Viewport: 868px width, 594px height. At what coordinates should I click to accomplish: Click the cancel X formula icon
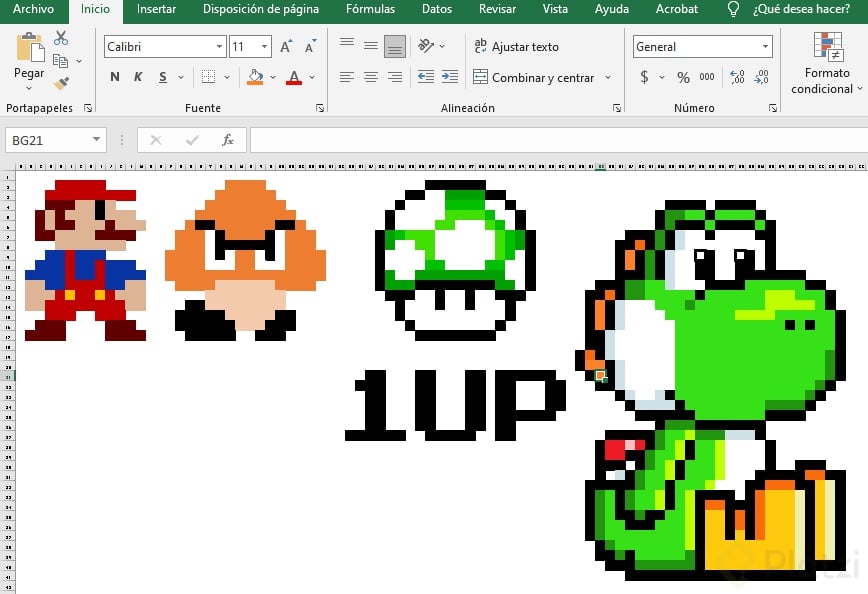156,140
